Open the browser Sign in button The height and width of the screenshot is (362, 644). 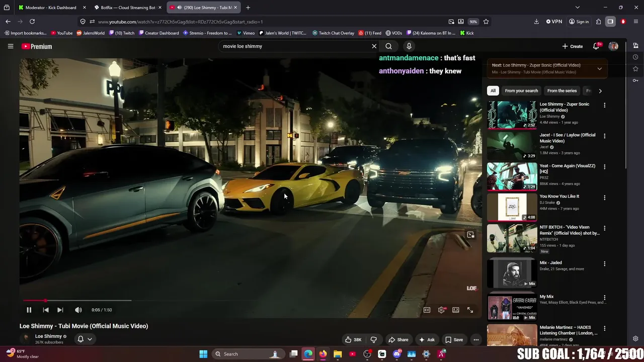click(579, 22)
